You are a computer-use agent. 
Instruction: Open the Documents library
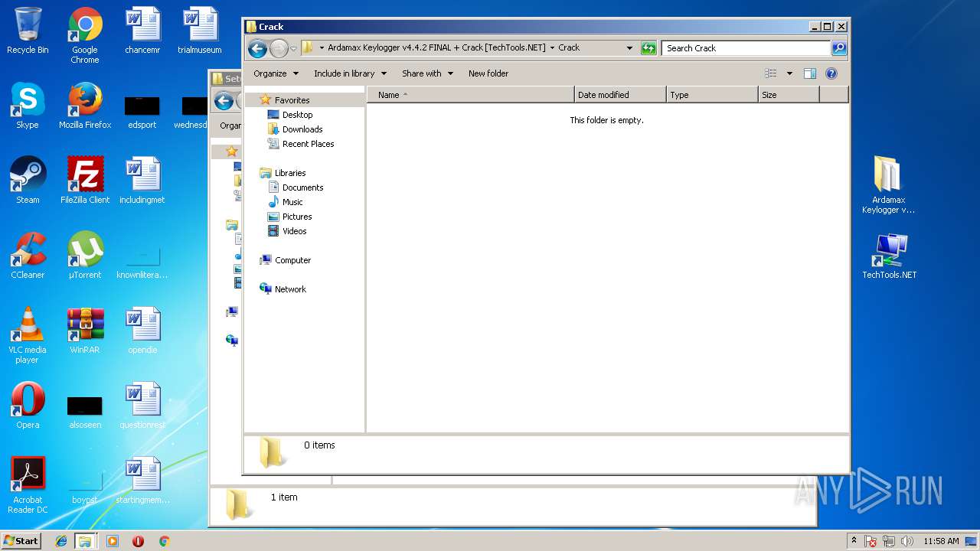coord(302,187)
